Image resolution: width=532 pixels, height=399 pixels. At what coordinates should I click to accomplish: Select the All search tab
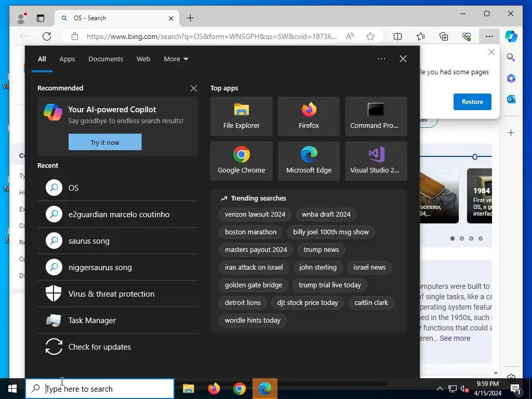point(42,59)
